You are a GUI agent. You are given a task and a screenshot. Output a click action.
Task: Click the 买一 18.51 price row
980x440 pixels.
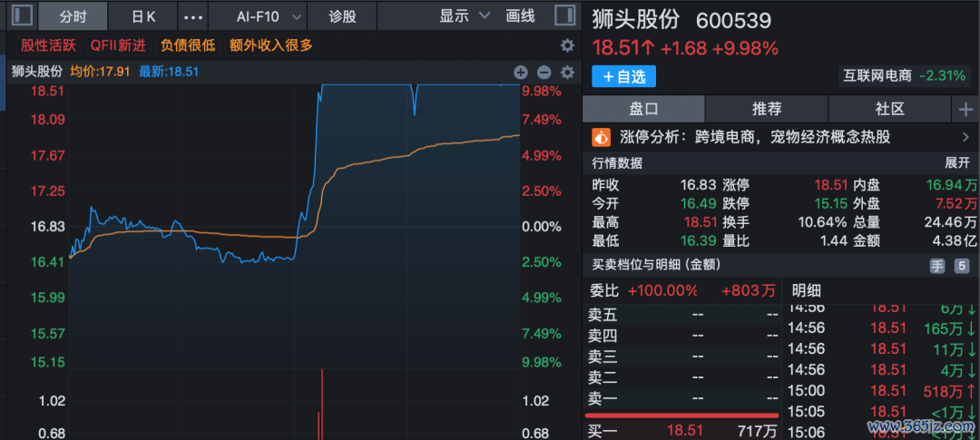681,430
